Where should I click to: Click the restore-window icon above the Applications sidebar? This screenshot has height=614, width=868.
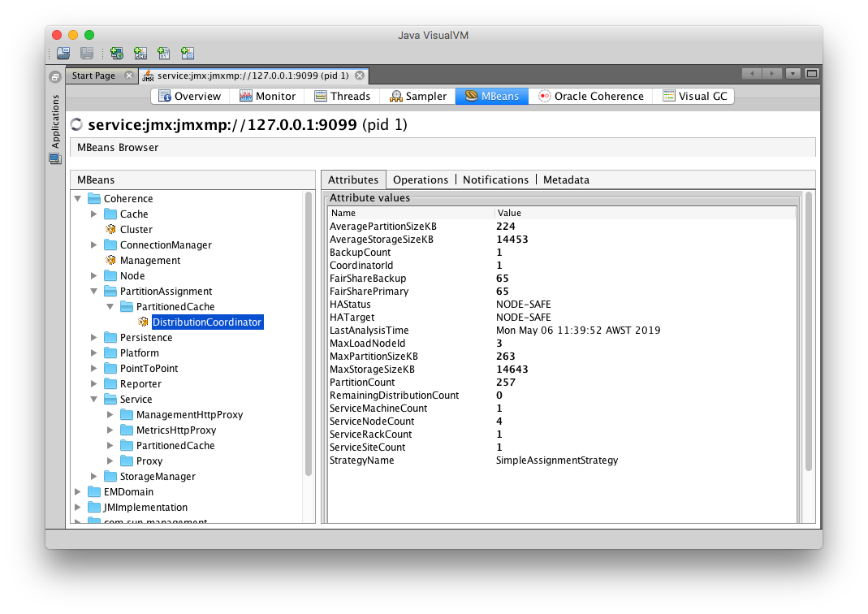(55, 77)
